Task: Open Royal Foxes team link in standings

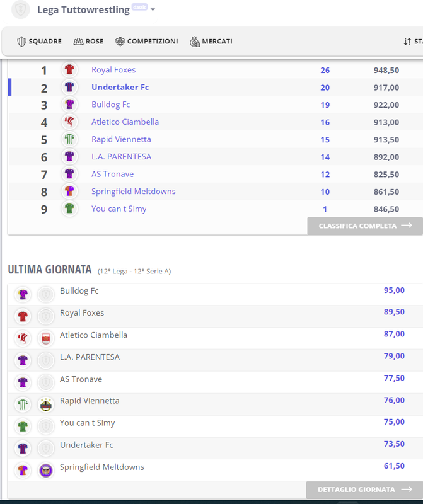Action: (113, 70)
